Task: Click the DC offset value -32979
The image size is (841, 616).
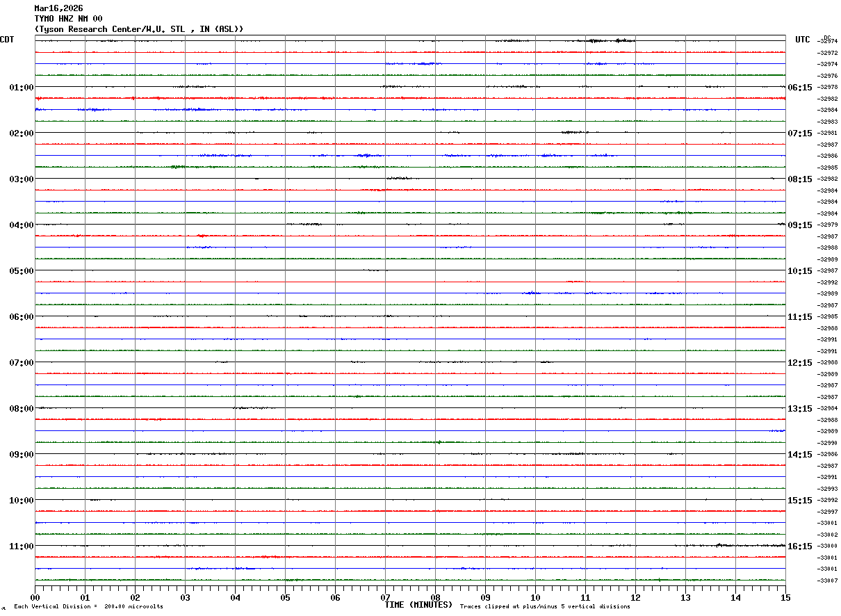Action: pyautogui.click(x=828, y=225)
